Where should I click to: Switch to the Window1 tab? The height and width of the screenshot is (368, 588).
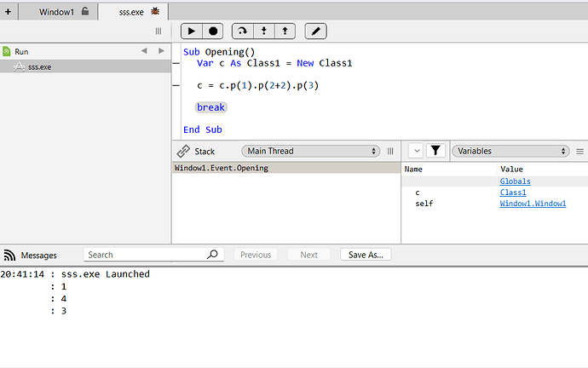click(x=58, y=12)
